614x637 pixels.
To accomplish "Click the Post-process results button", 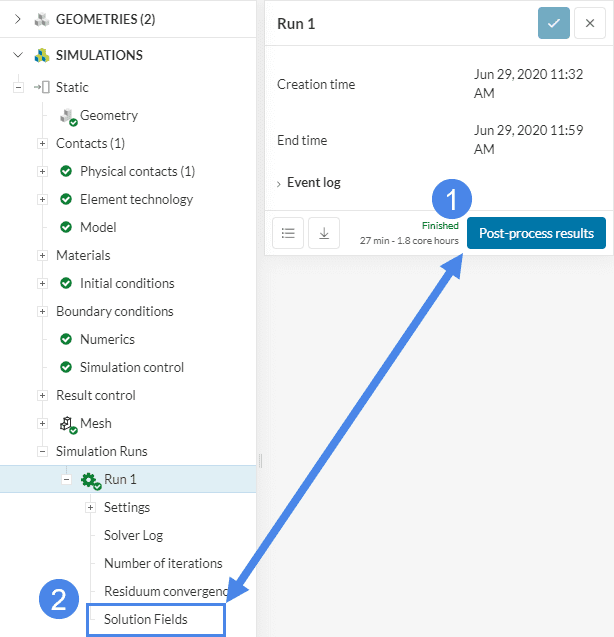I will click(536, 233).
